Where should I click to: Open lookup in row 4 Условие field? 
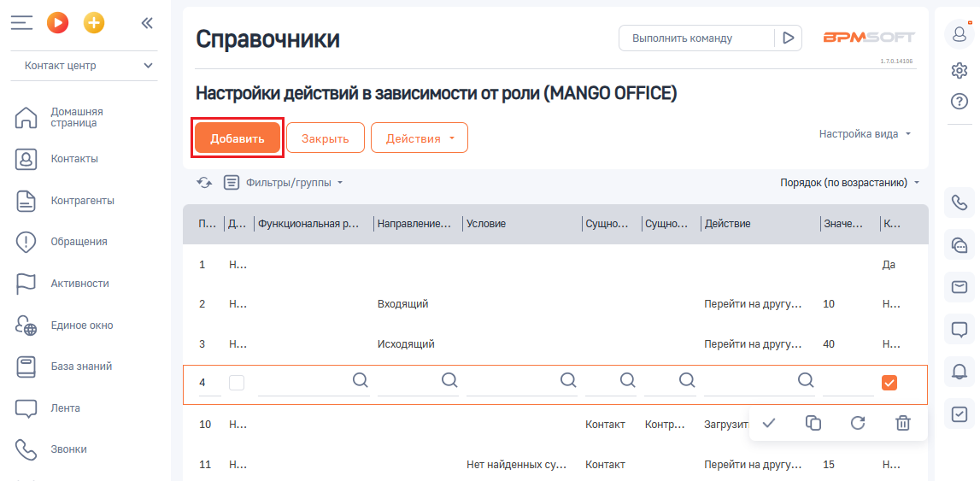568,380
